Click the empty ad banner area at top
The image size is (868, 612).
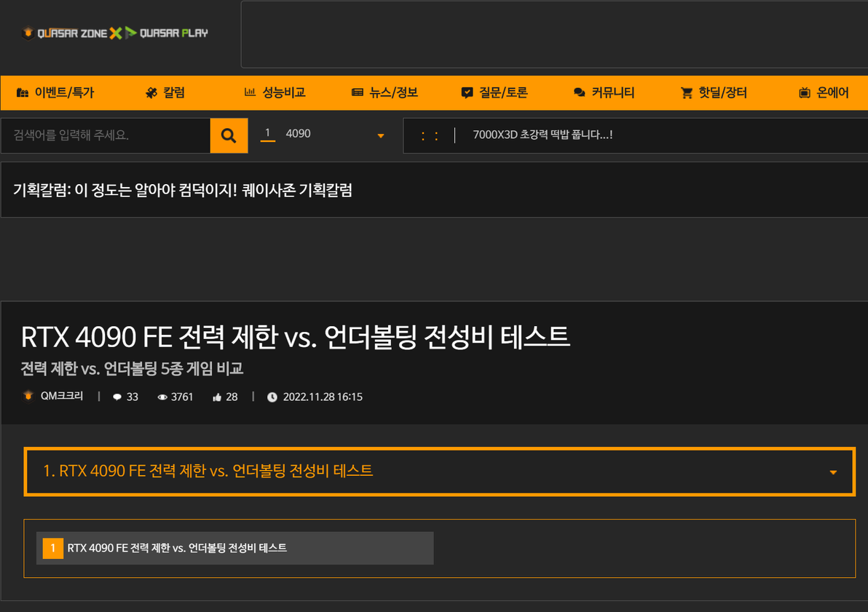point(554,34)
